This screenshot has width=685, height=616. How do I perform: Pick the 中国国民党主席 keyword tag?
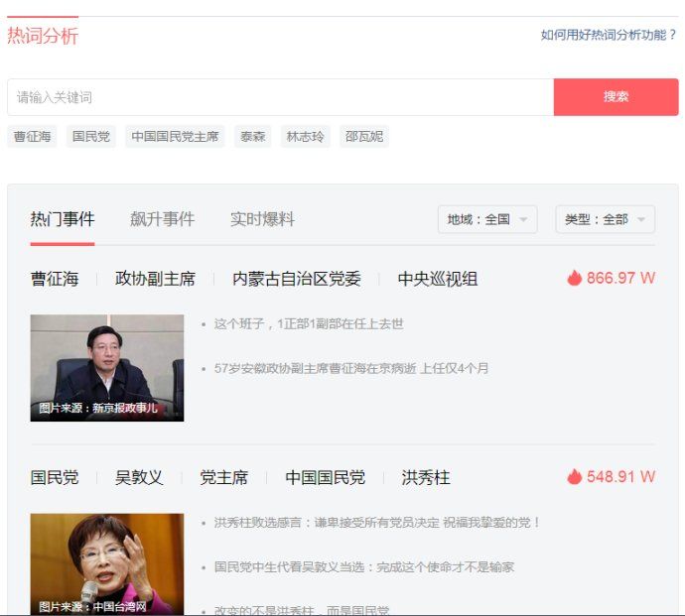(175, 137)
